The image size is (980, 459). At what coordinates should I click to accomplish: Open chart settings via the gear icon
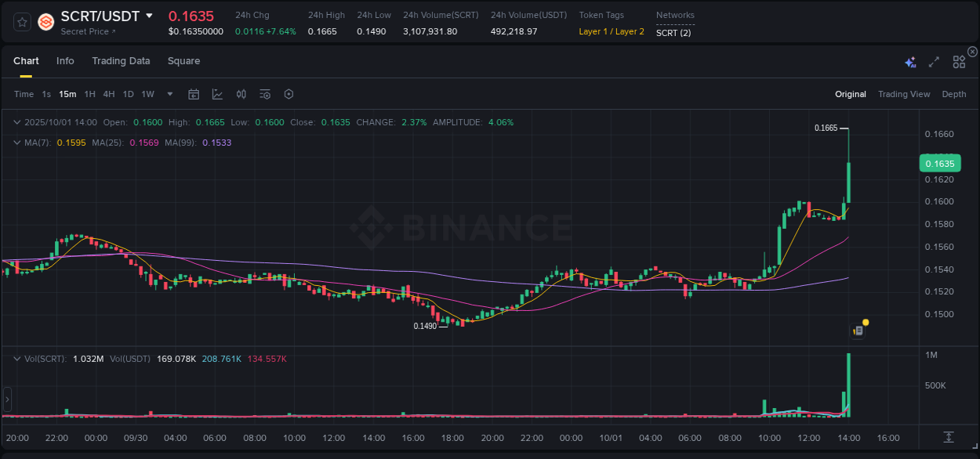pyautogui.click(x=289, y=93)
